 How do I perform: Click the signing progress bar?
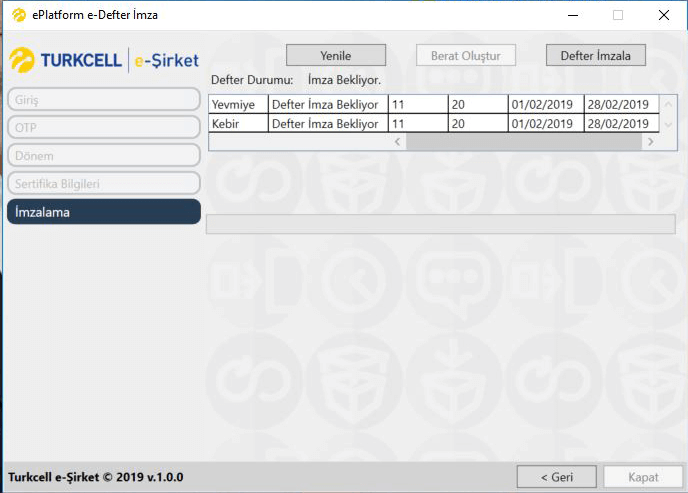point(441,224)
